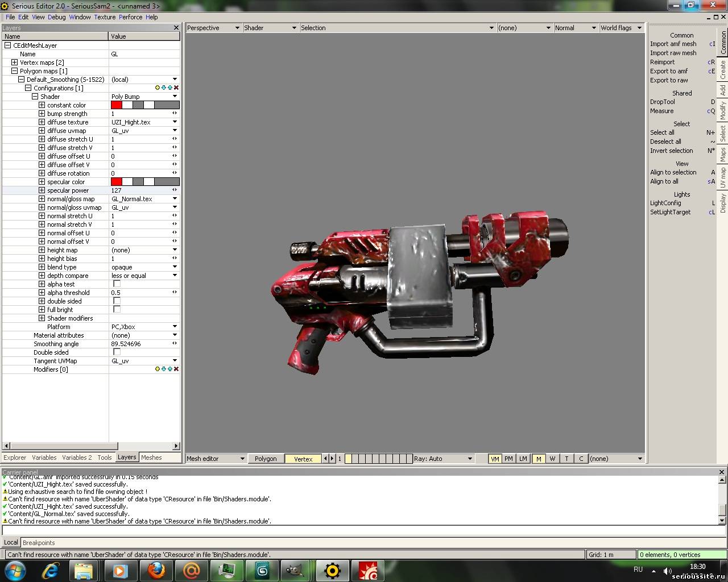The width and height of the screenshot is (728, 582).
Task: Click Import amf mesh command
Action: 673,44
